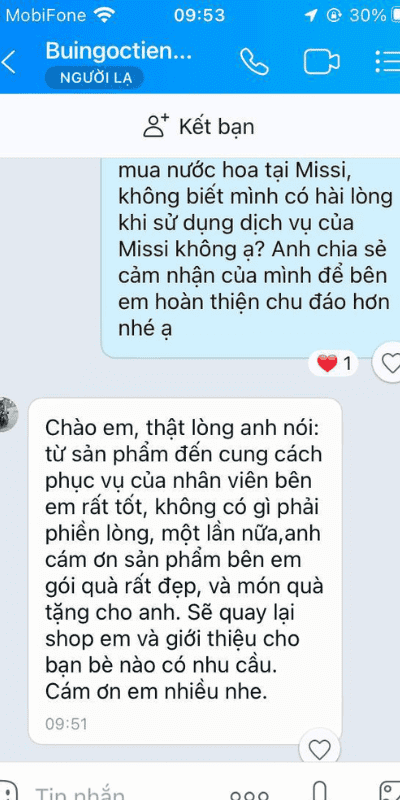Start a video call from header

click(321, 62)
